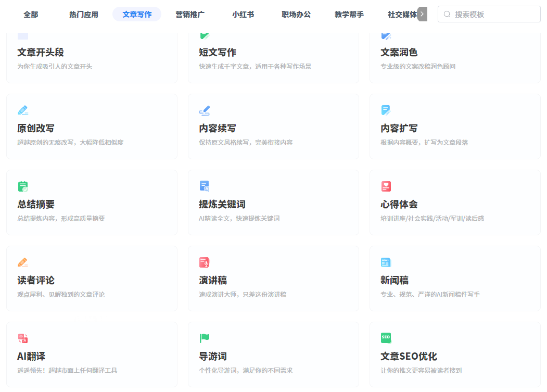Click the blue edit icon on 文案润色
The image size is (547, 392).
[386, 35]
